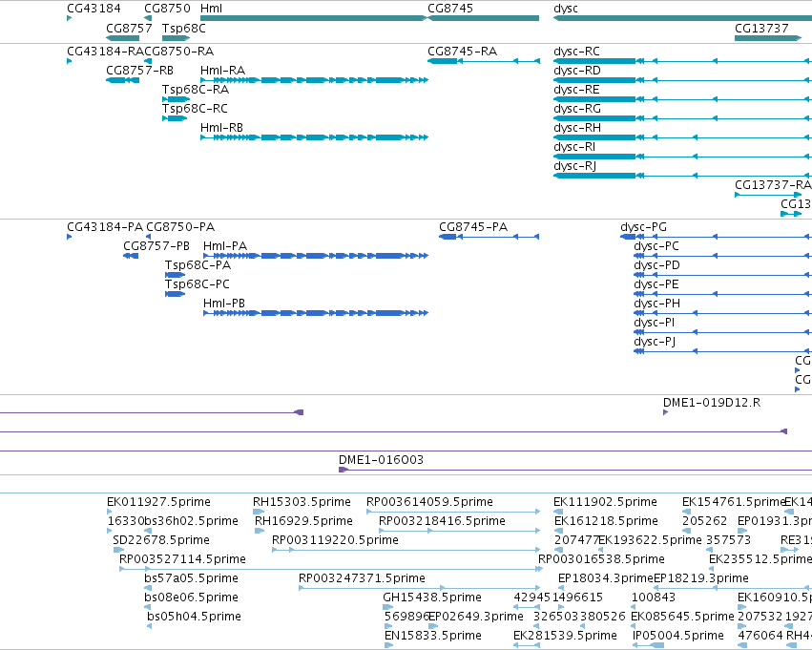
Task: Select the CG43184-RA label
Action: 105,52
